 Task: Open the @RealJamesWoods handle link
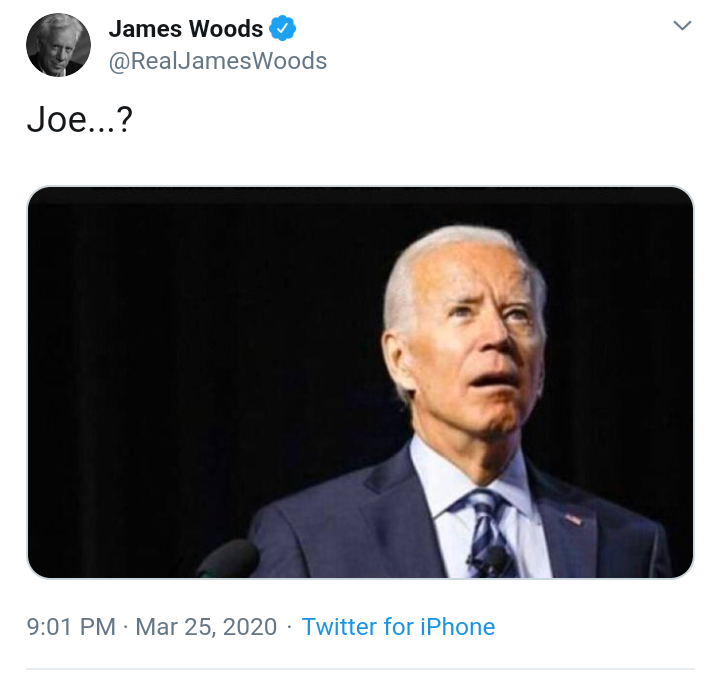[217, 61]
